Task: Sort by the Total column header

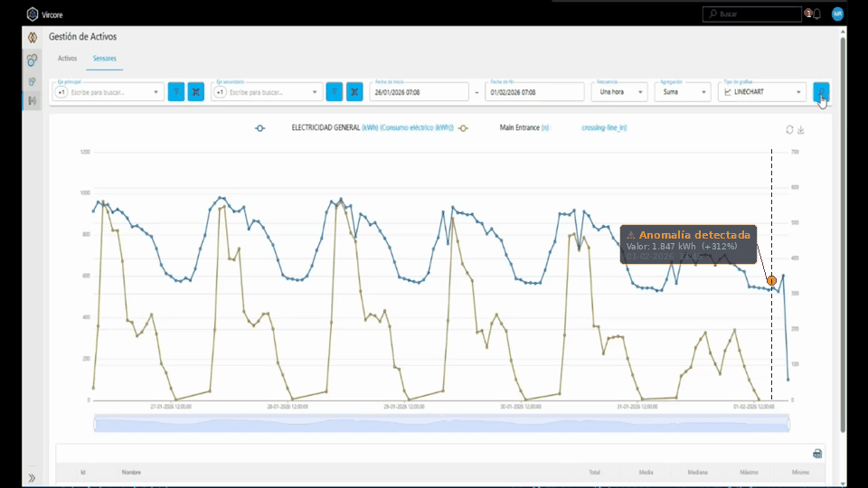Action: pos(595,473)
